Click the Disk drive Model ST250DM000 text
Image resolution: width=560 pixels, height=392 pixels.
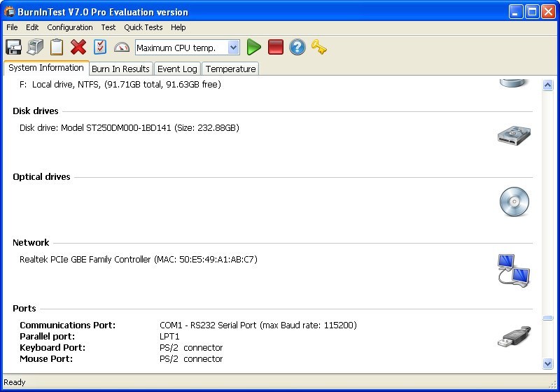click(129, 128)
